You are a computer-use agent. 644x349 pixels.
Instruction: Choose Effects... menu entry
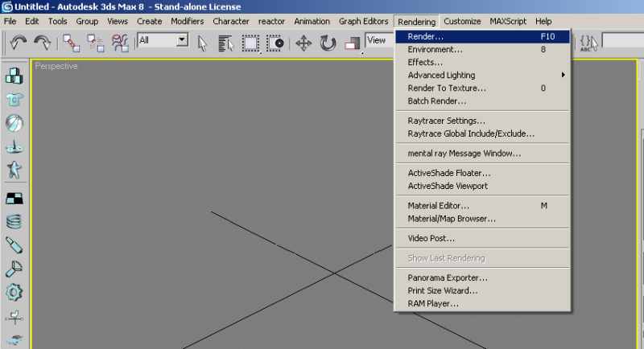482,63
